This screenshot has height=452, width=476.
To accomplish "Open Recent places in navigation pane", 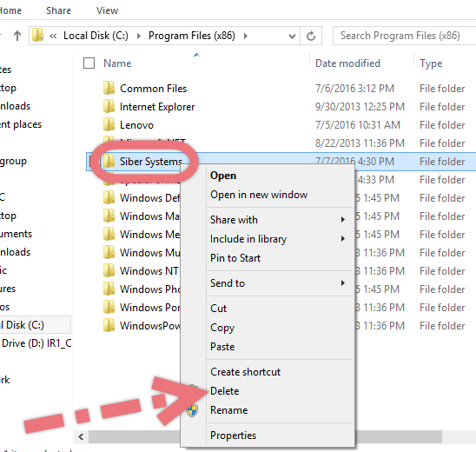I will [21, 124].
